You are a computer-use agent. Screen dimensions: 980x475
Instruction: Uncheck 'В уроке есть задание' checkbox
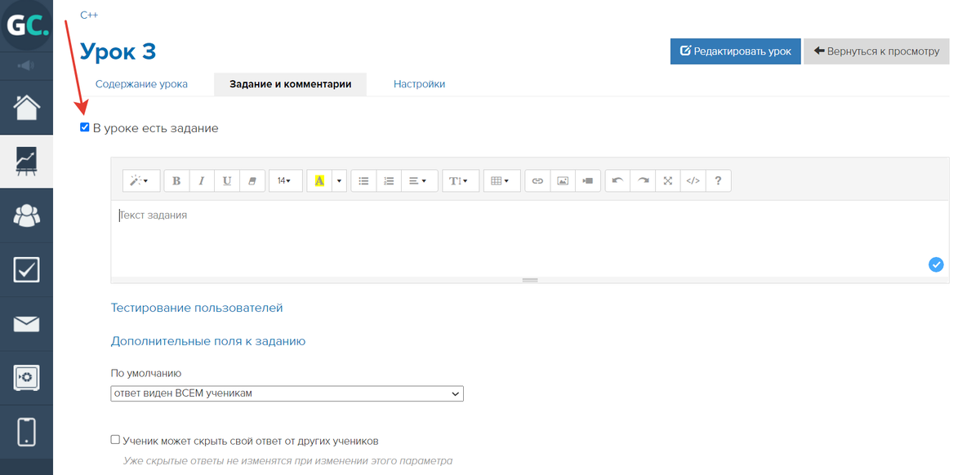(x=84, y=127)
